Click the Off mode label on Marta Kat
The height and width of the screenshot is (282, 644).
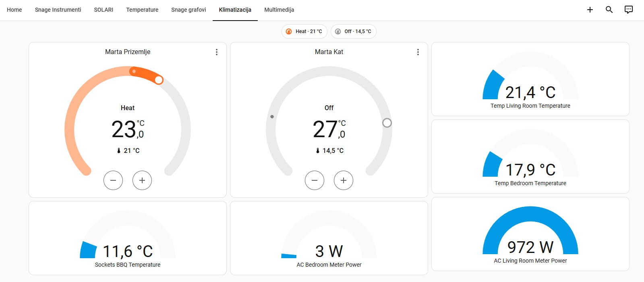(x=329, y=108)
